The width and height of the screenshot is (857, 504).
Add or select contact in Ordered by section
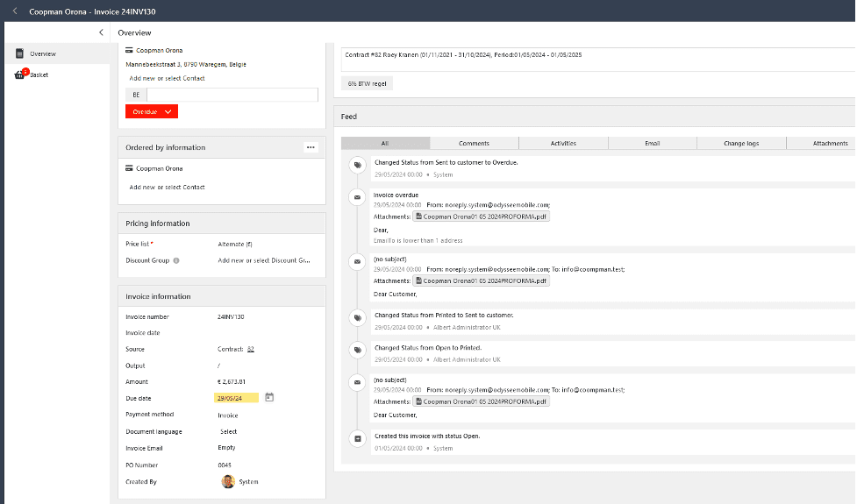[x=167, y=187]
